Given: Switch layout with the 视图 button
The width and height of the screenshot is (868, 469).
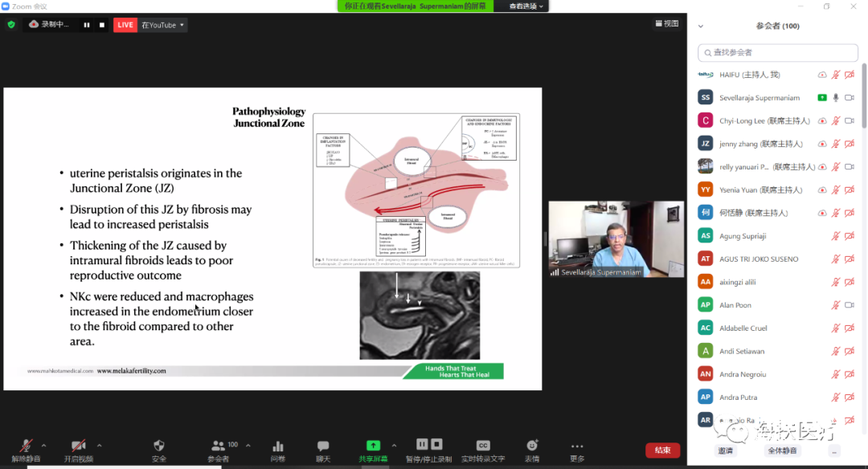Looking at the screenshot, I should (666, 24).
